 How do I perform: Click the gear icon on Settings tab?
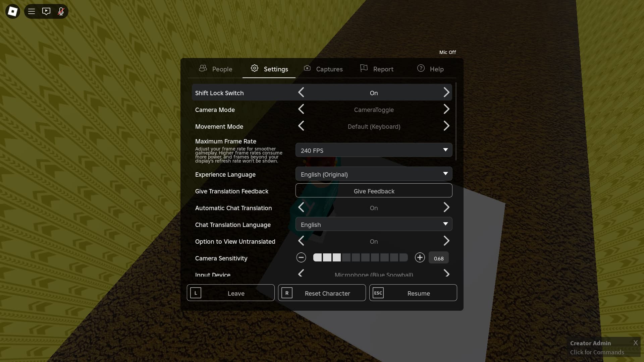click(x=254, y=68)
